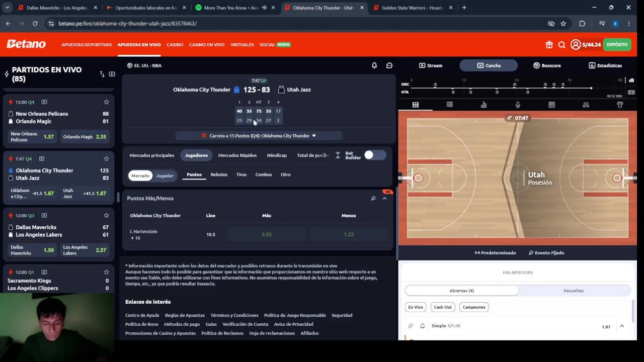Viewport: 644px width, 362px height.
Task: Select the microphone commentary icon
Action: pyautogui.click(x=518, y=105)
